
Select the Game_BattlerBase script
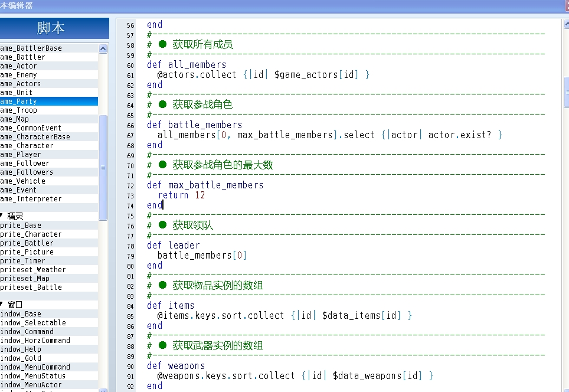[x=49, y=48]
